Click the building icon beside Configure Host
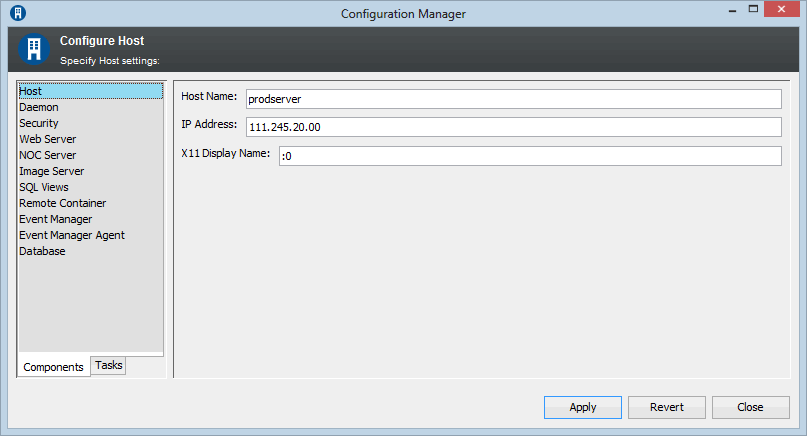Viewport: 807px width, 436px height. pos(34,49)
